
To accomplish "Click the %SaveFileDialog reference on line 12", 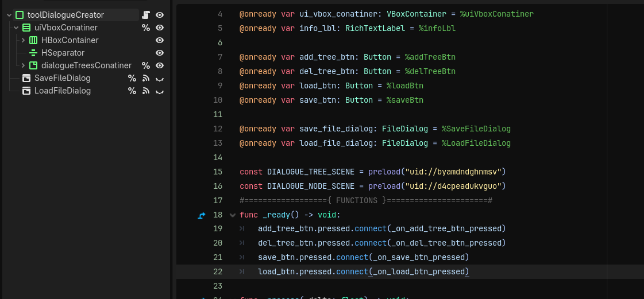I will coord(476,129).
